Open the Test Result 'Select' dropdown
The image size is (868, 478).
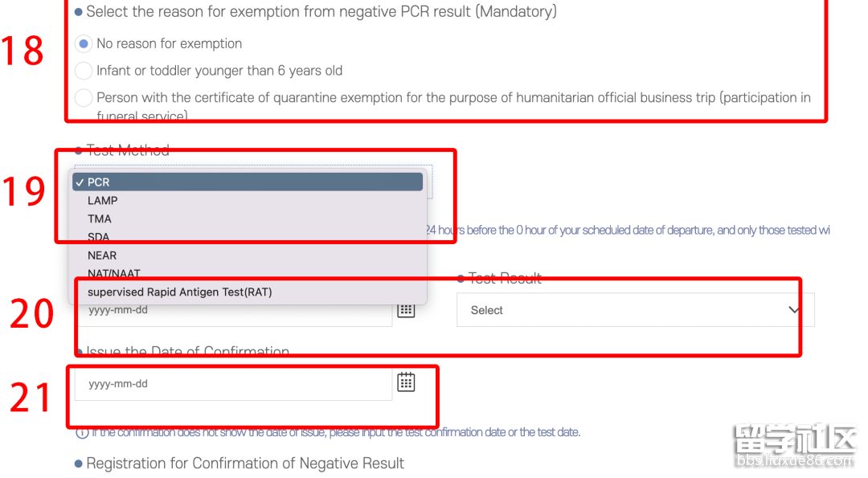pyautogui.click(x=635, y=310)
